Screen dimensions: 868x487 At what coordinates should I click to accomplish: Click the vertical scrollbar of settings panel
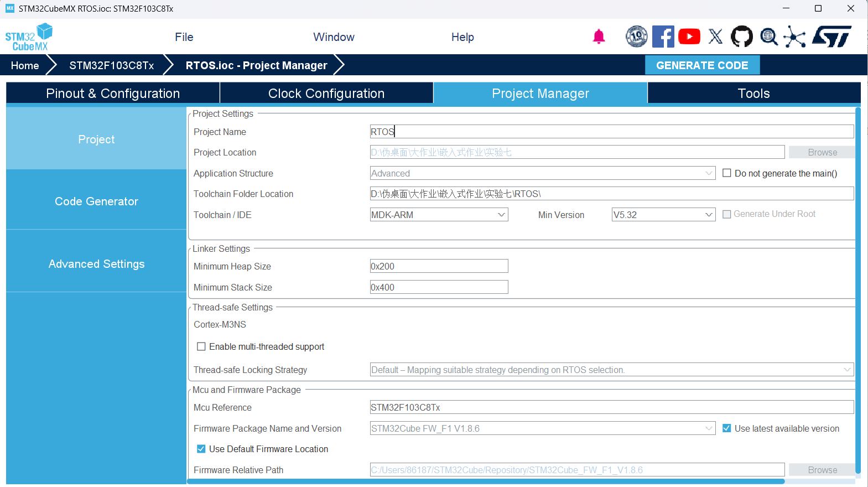[x=858, y=291]
